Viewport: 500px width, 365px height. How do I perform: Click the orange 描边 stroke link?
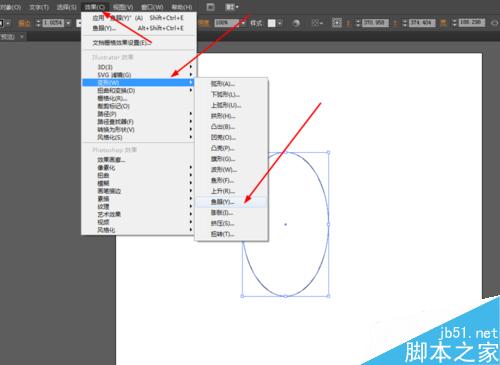(24, 23)
